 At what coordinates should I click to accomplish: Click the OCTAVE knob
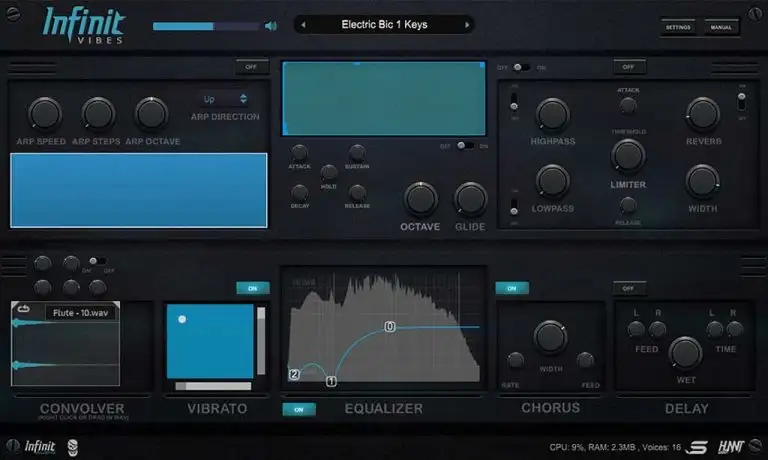[420, 199]
